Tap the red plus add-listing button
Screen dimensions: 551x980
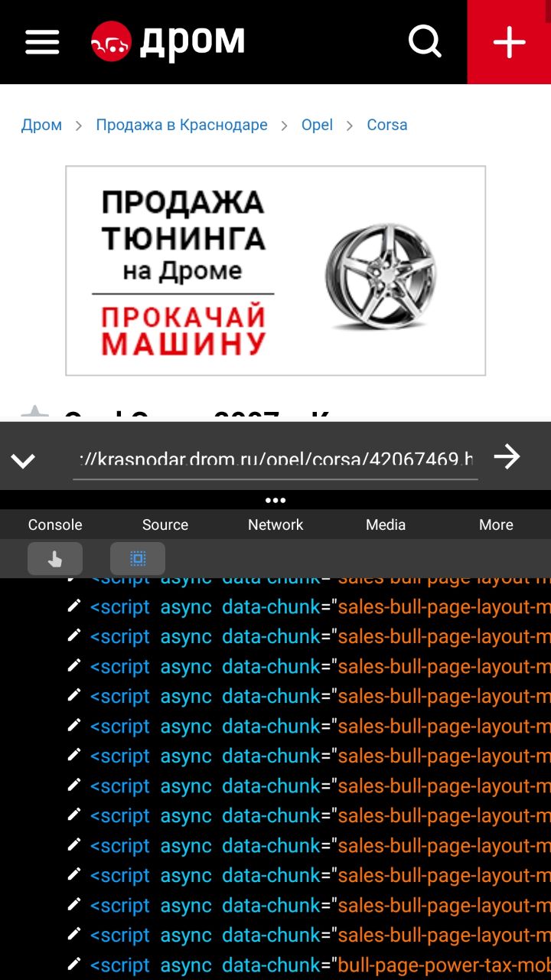pyautogui.click(x=509, y=41)
